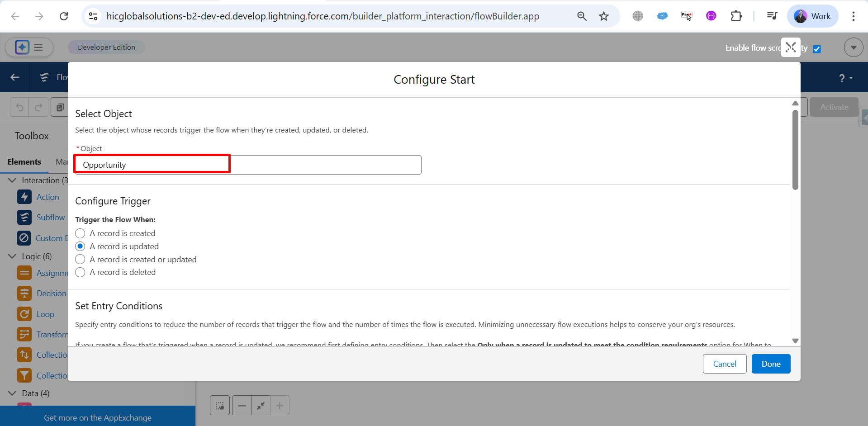Zoom in the flow canvas
This screenshot has height=426, width=868.
tap(280, 406)
